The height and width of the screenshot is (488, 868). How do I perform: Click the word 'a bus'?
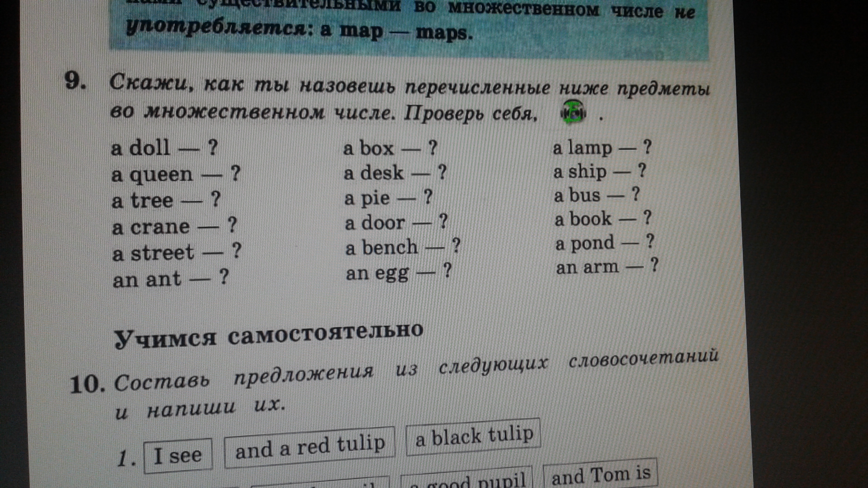coord(577,196)
